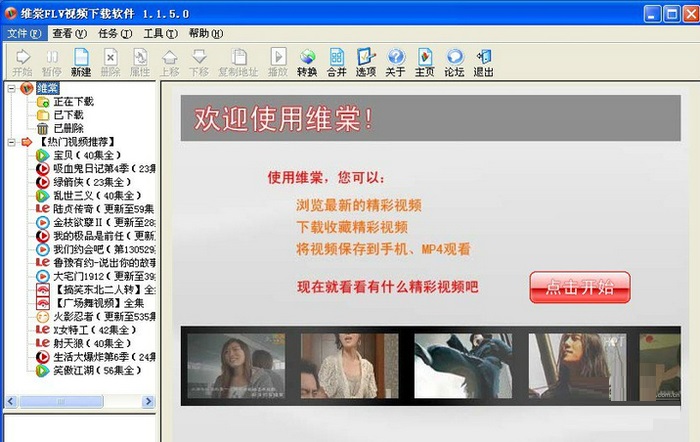Click the 上移 (Move up) icon

[x=169, y=62]
